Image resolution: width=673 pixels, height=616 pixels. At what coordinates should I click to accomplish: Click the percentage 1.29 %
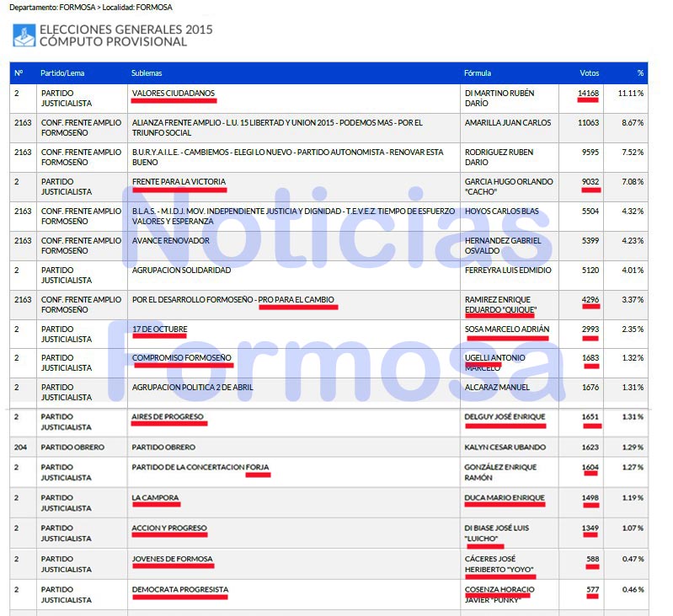pos(633,447)
